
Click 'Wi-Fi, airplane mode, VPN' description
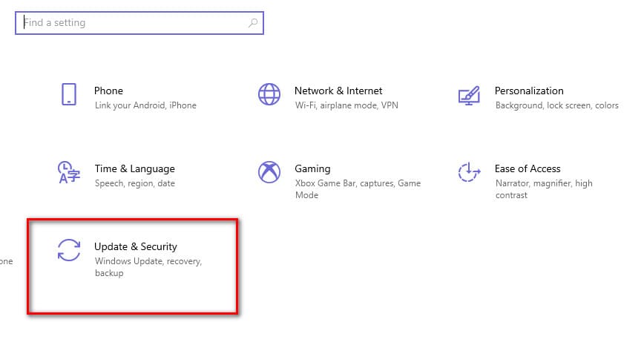click(346, 105)
